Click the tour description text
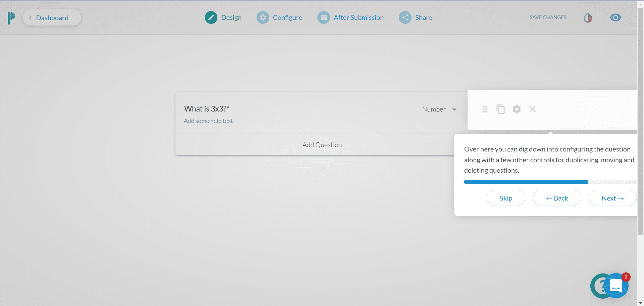 point(549,160)
